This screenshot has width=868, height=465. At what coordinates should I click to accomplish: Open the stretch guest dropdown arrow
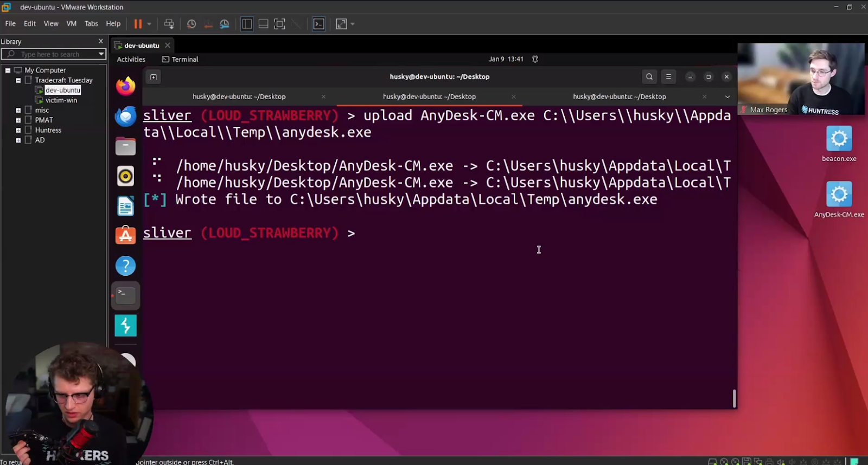click(x=353, y=24)
